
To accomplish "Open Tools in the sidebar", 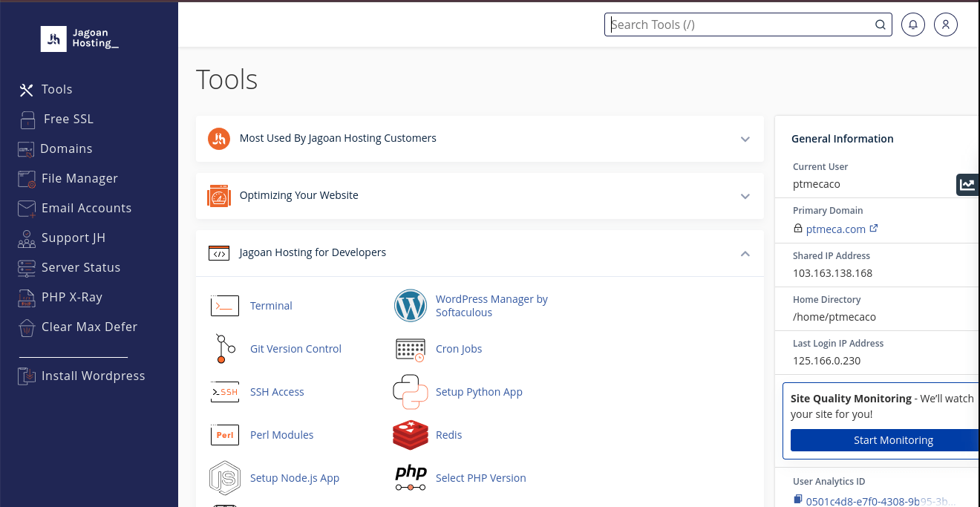I will pyautogui.click(x=45, y=89).
